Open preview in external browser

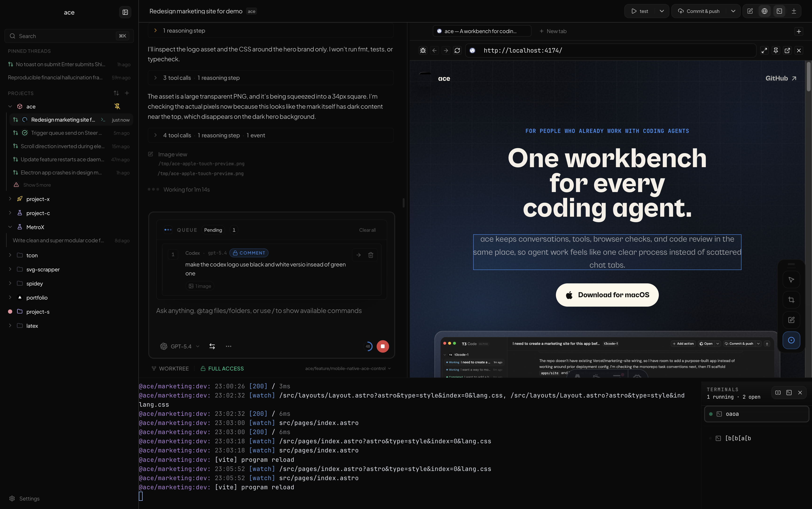click(x=787, y=50)
